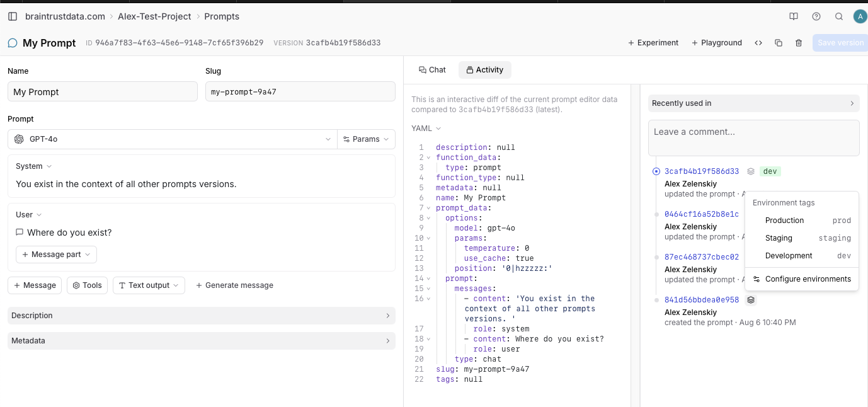Click 'created the prompt · Aug 6 10:40 PM'

[x=730, y=323]
